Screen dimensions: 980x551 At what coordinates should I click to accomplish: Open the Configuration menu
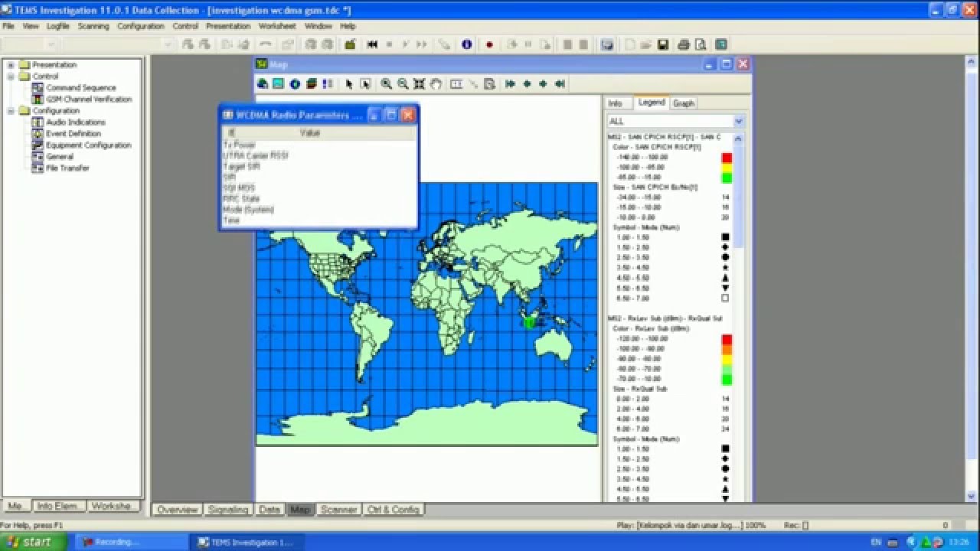click(x=141, y=26)
